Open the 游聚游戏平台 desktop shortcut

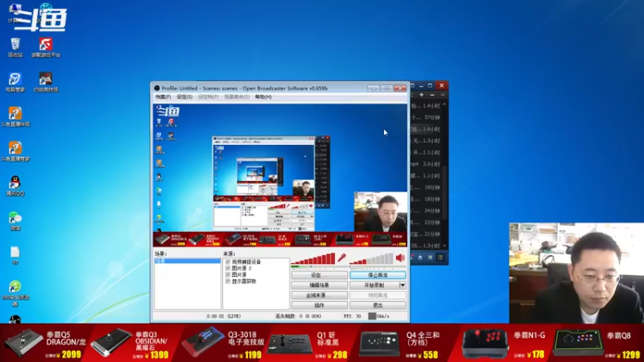(x=46, y=47)
